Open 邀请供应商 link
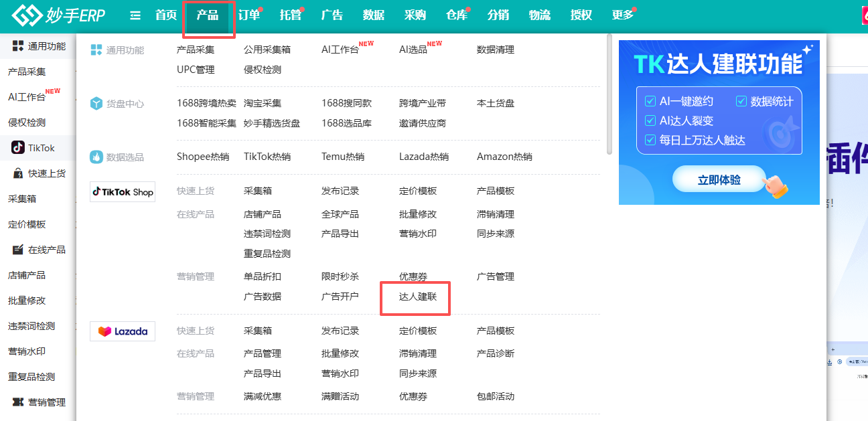 423,123
